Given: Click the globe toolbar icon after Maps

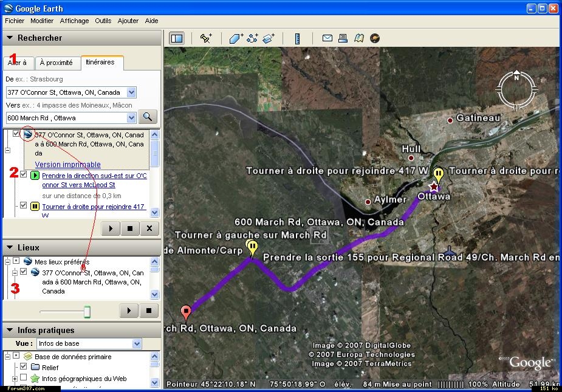Looking at the screenshot, I should point(375,38).
